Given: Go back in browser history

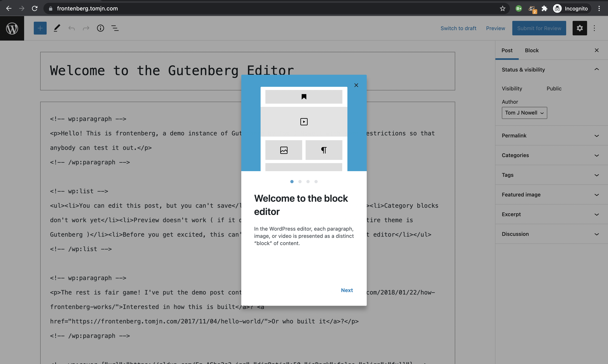Looking at the screenshot, I should (x=9, y=8).
